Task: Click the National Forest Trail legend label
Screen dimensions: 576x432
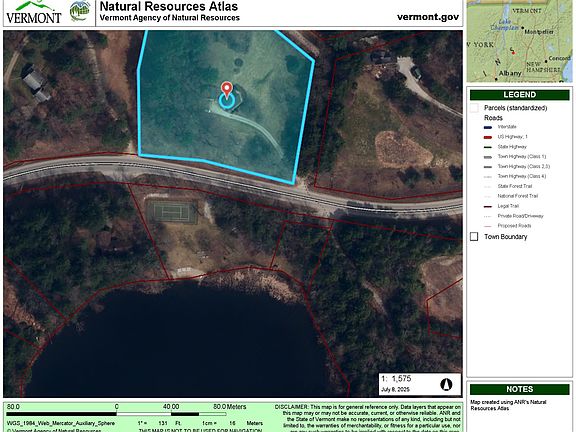Action: (x=518, y=196)
